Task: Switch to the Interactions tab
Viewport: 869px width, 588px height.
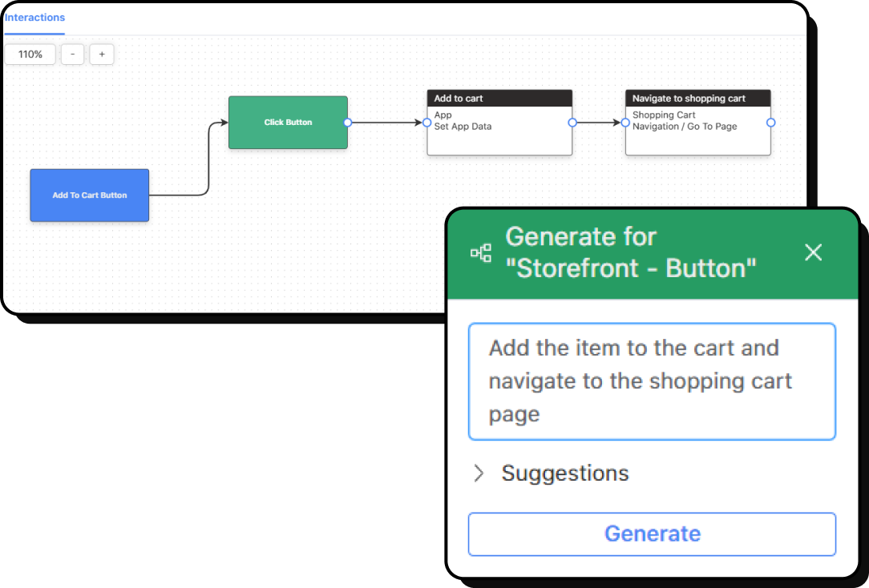Action: [34, 18]
